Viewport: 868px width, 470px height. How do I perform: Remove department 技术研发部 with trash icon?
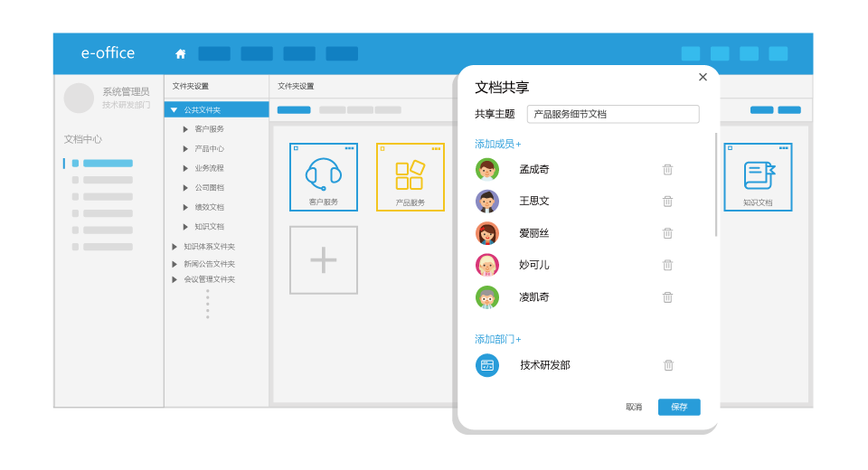tap(668, 365)
